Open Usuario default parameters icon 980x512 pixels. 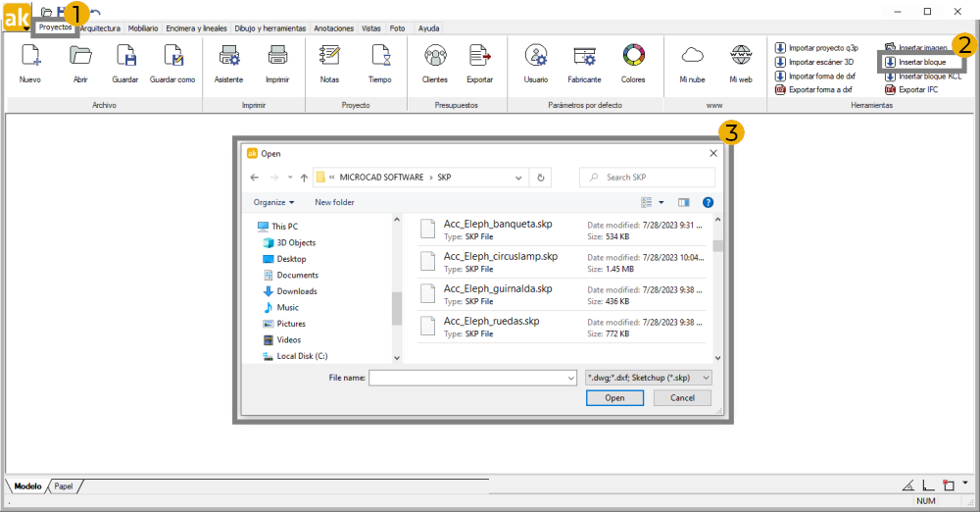tap(536, 56)
